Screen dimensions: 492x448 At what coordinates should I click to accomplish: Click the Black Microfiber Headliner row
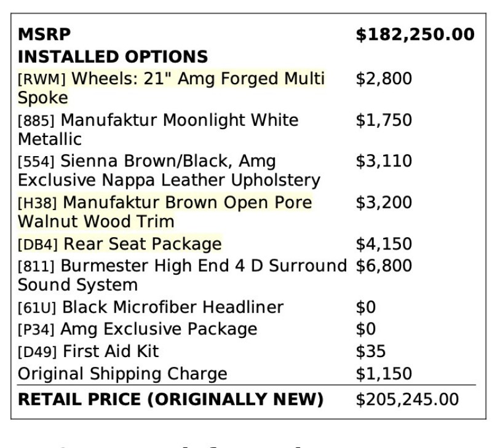click(x=172, y=307)
